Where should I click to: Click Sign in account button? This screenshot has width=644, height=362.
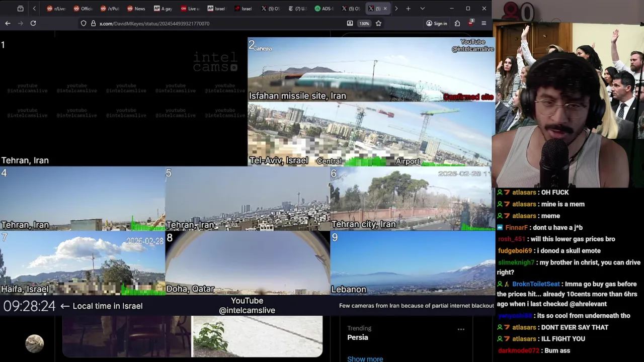coord(436,23)
